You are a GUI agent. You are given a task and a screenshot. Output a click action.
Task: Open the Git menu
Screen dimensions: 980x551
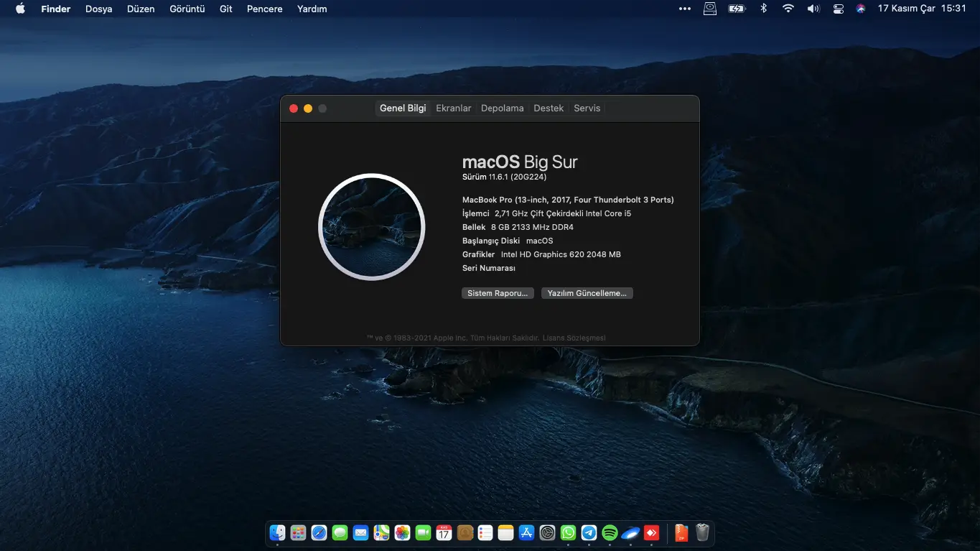(x=226, y=9)
